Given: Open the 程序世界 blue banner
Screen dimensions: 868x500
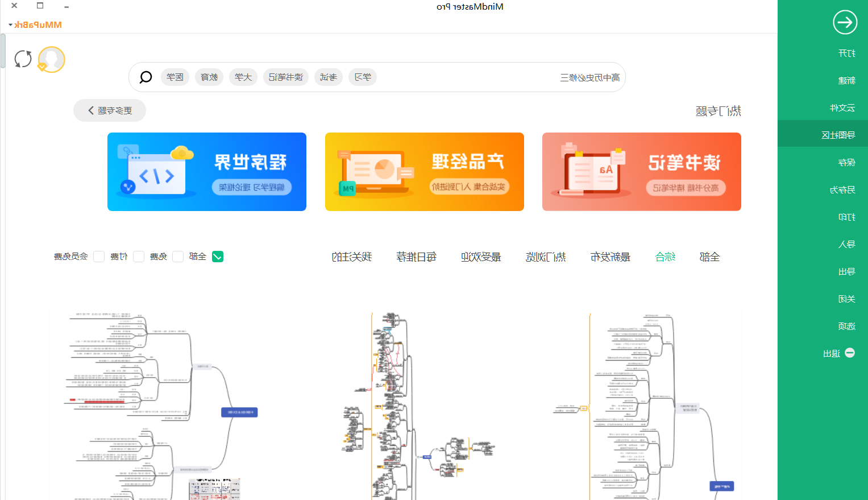Looking at the screenshot, I should click(x=207, y=172).
